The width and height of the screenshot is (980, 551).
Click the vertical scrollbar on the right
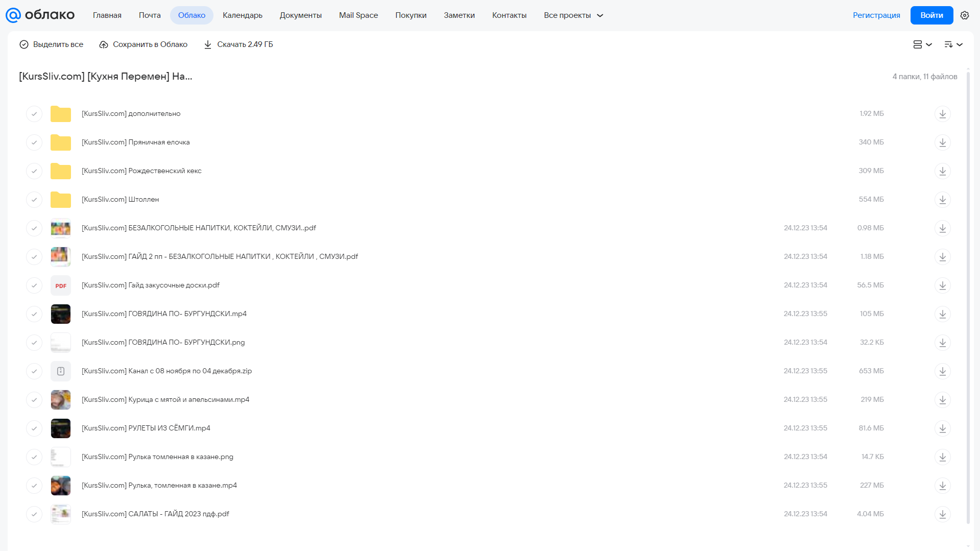(x=968, y=296)
